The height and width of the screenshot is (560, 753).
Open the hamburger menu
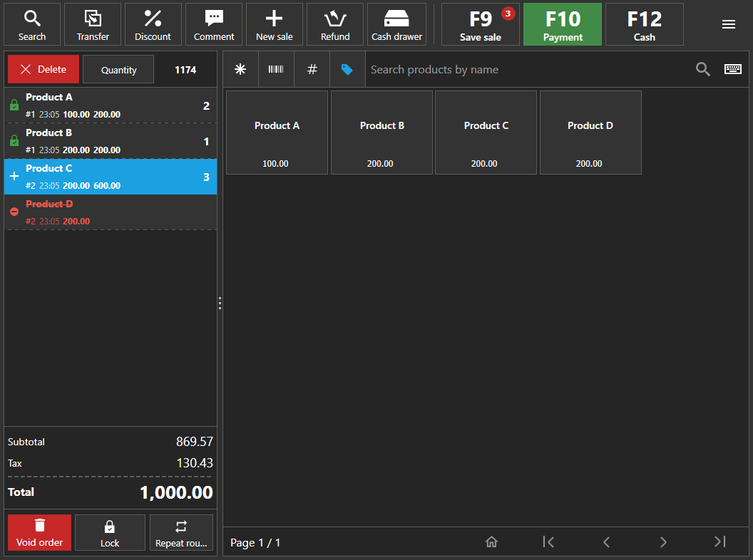728,25
